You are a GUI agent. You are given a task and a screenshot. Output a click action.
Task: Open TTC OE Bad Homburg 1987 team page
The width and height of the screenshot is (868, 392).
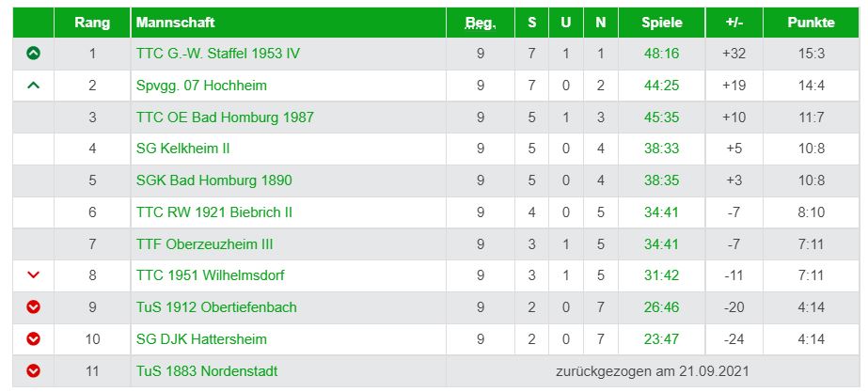coord(225,118)
